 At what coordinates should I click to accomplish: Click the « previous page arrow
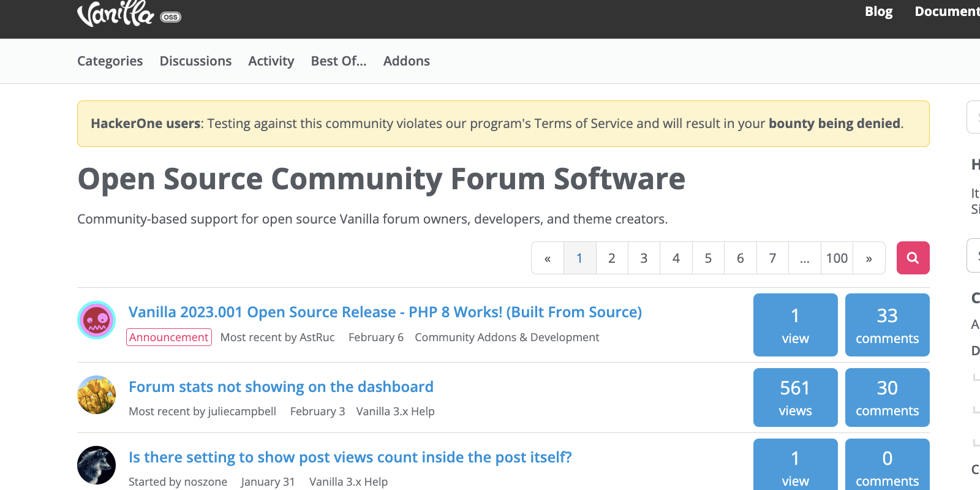(548, 258)
